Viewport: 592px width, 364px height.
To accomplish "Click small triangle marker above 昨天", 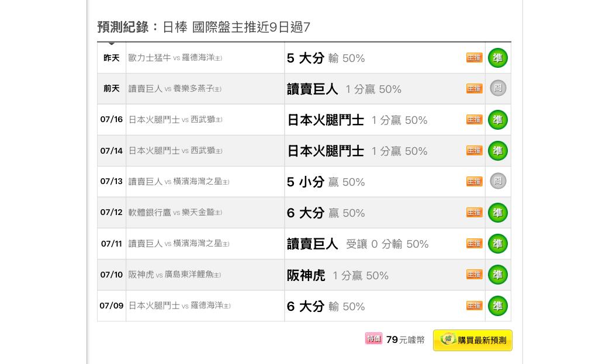I will (112, 44).
